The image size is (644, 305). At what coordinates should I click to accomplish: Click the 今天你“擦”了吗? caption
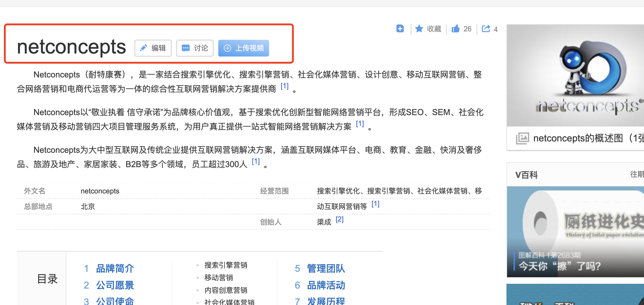(560, 266)
